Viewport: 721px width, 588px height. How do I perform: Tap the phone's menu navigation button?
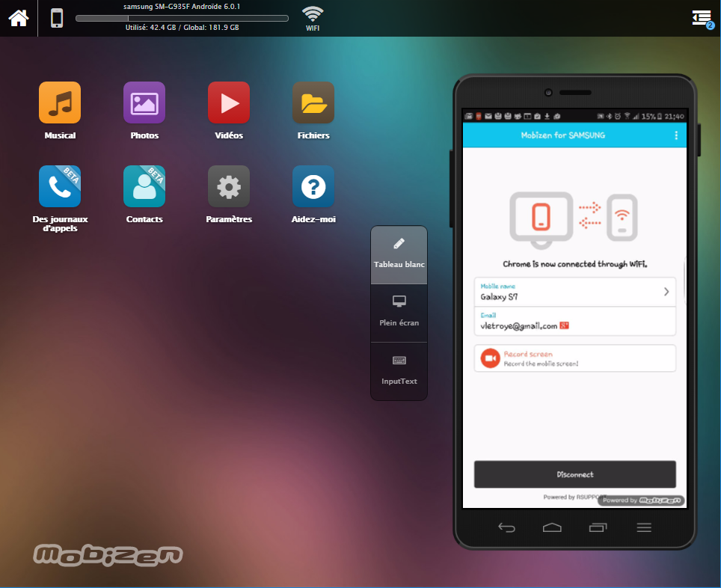click(x=644, y=527)
